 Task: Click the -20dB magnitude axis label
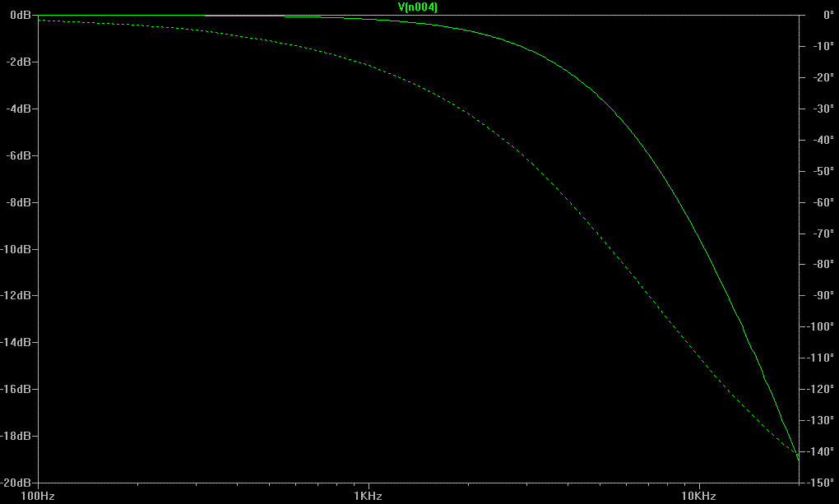(16, 482)
